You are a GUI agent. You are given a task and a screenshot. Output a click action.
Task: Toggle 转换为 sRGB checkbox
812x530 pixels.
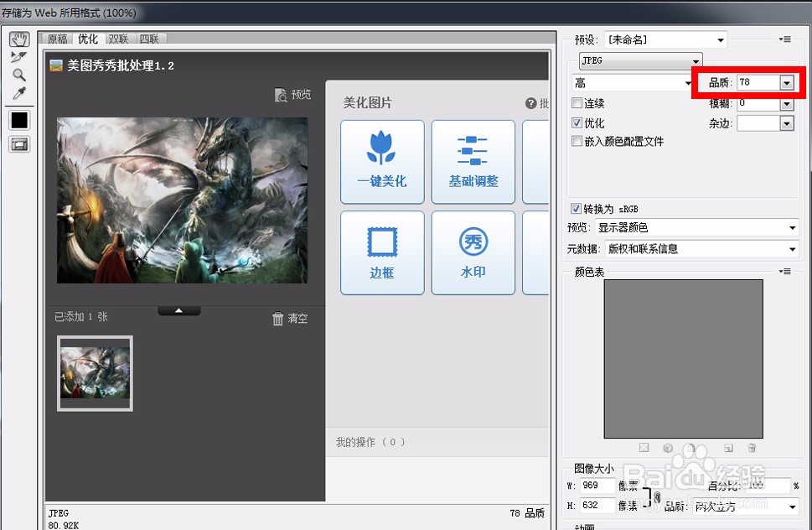pyautogui.click(x=576, y=208)
